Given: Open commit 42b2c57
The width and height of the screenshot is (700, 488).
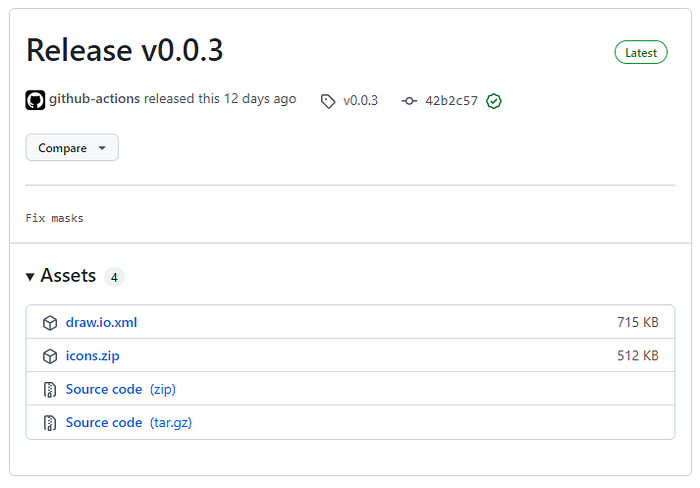Looking at the screenshot, I should click(451, 101).
